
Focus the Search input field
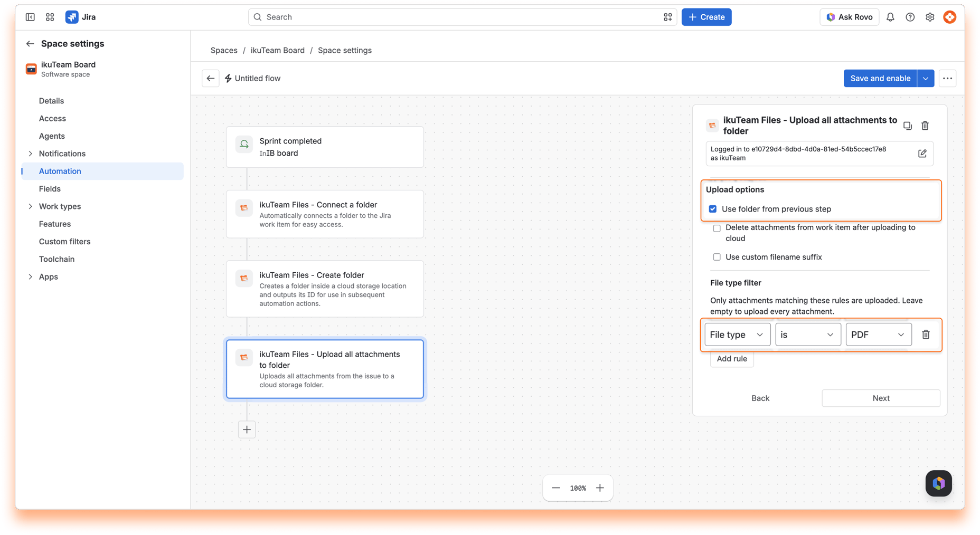[462, 17]
